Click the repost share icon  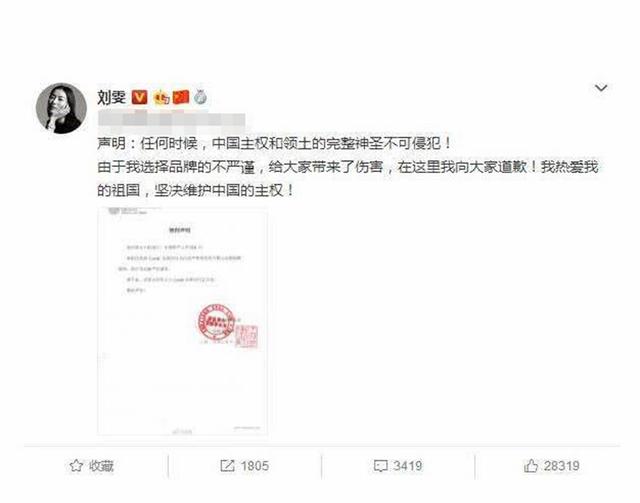coord(227,465)
